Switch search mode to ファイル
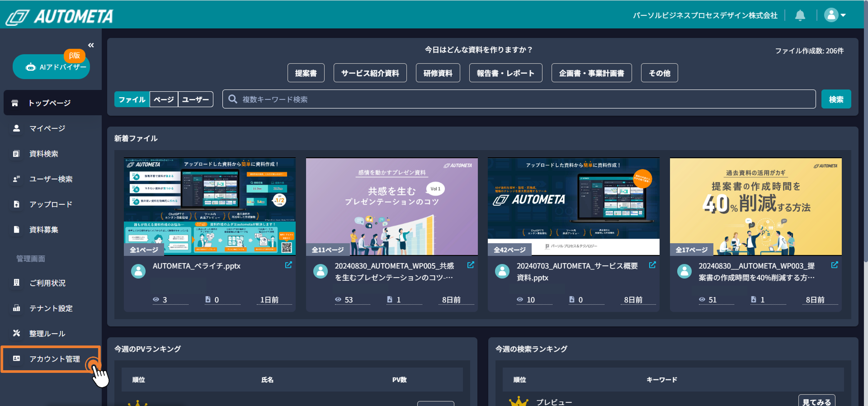868x406 pixels. (x=132, y=99)
